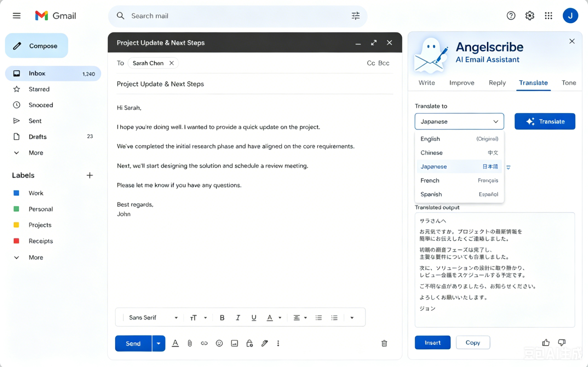
Task: Click the add label plus icon
Action: click(90, 175)
